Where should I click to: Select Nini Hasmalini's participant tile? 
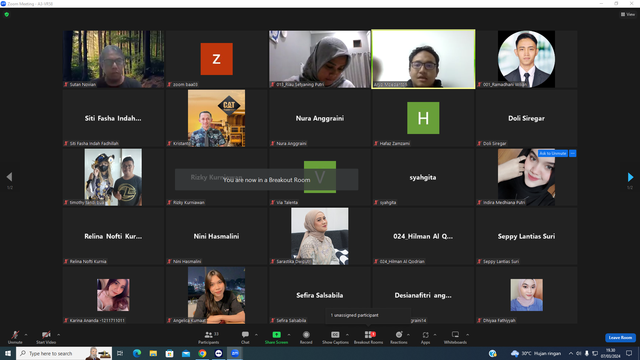217,236
